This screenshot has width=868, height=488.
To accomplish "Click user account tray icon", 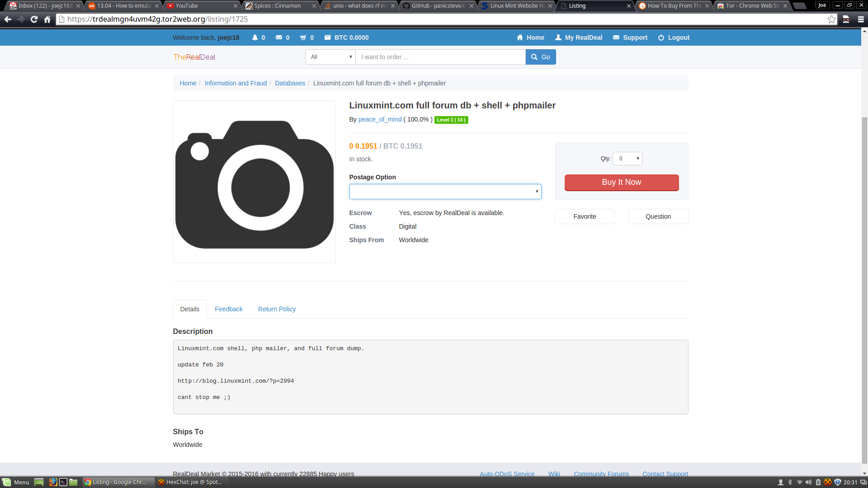I will coord(780,482).
